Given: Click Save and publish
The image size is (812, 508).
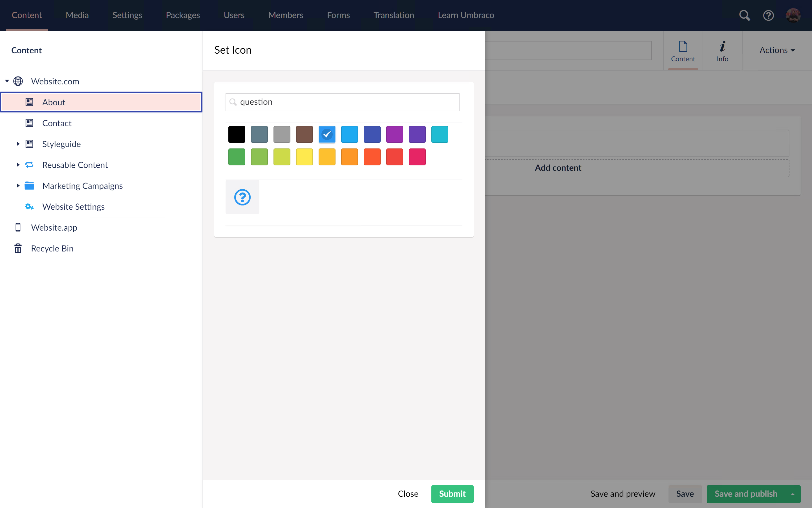Looking at the screenshot, I should 746,494.
